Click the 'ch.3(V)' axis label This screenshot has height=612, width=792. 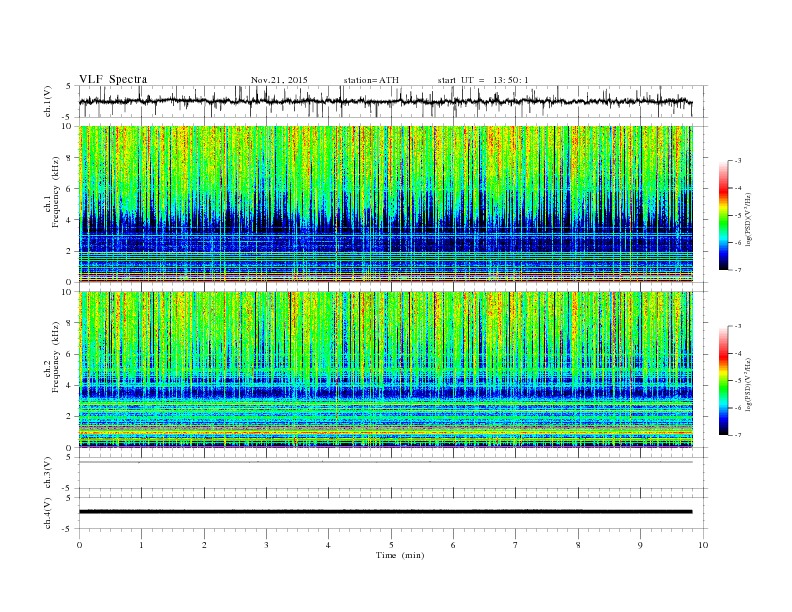[48, 473]
